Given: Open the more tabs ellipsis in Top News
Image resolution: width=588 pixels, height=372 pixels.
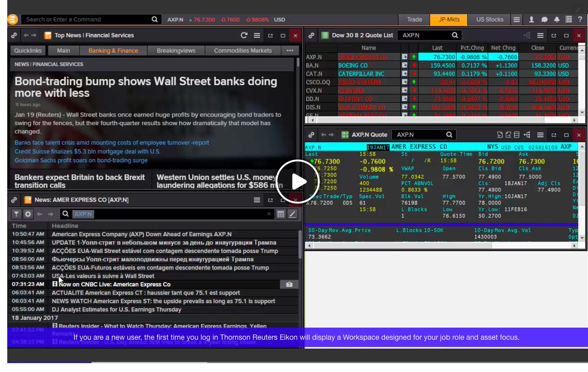Looking at the screenshot, I should (x=290, y=50).
